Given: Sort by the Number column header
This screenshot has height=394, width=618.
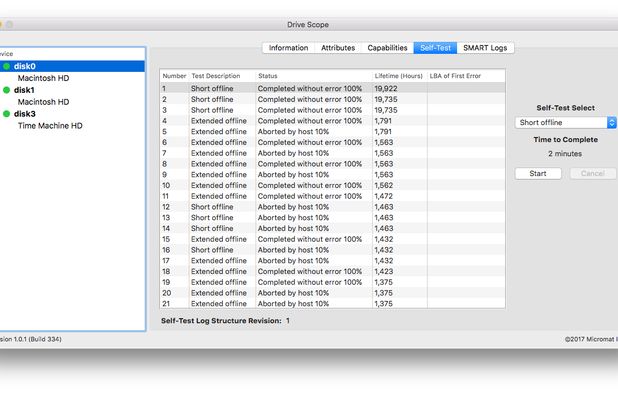Looking at the screenshot, I should (x=174, y=76).
